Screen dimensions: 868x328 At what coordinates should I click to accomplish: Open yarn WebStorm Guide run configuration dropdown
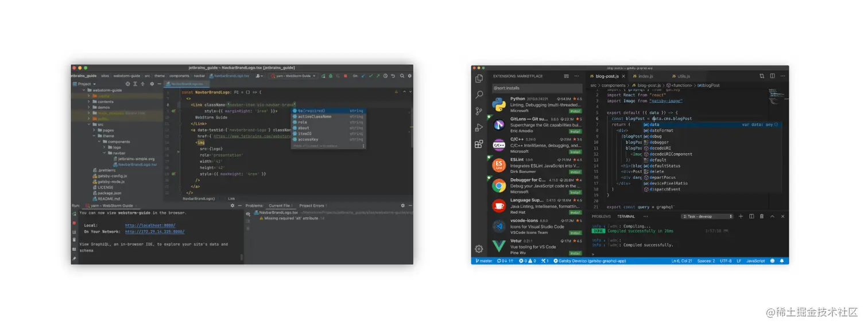point(293,76)
